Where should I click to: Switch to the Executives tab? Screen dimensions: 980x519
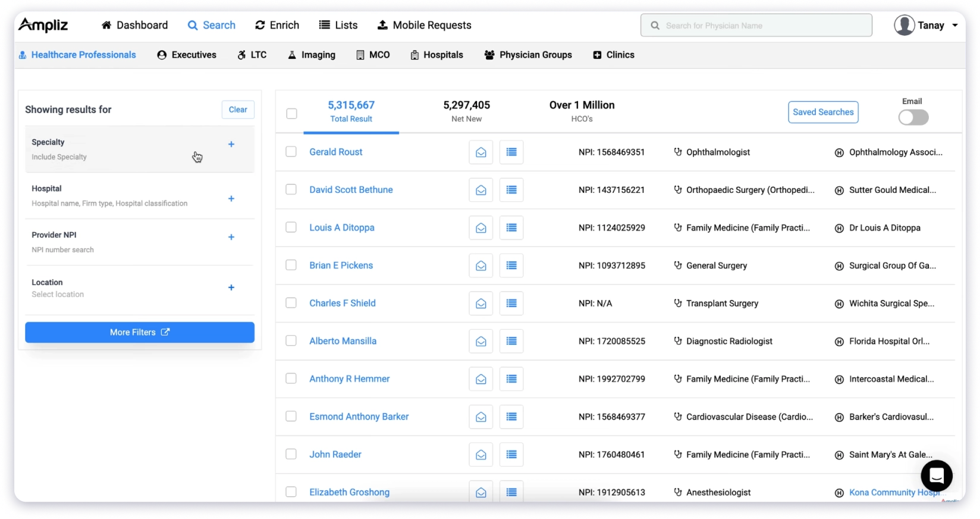click(x=187, y=55)
